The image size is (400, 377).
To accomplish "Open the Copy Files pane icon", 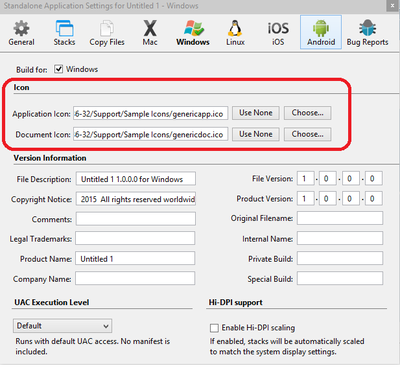I will [x=107, y=28].
